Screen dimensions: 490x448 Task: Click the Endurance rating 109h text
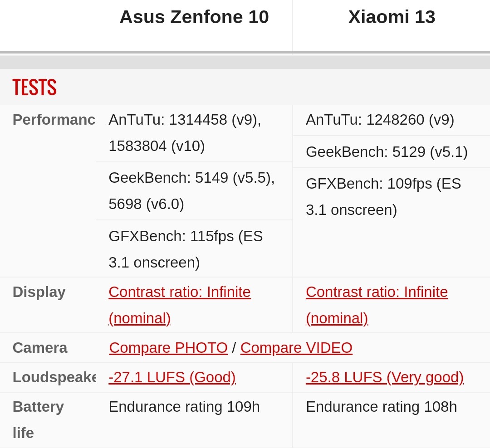click(x=184, y=407)
